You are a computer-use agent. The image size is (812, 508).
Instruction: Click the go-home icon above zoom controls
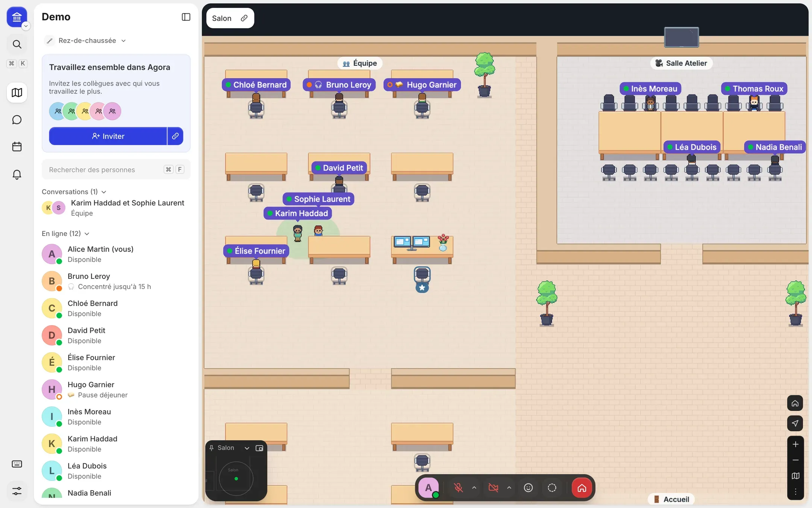click(x=795, y=403)
